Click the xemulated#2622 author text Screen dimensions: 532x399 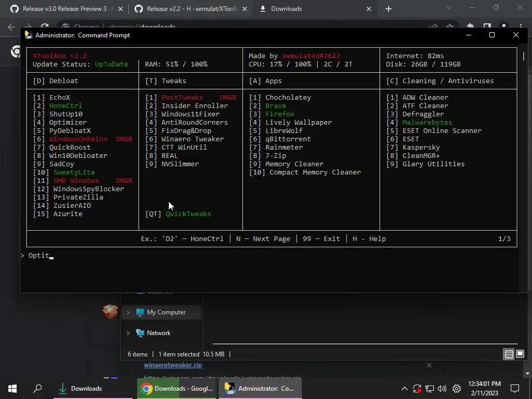(311, 56)
